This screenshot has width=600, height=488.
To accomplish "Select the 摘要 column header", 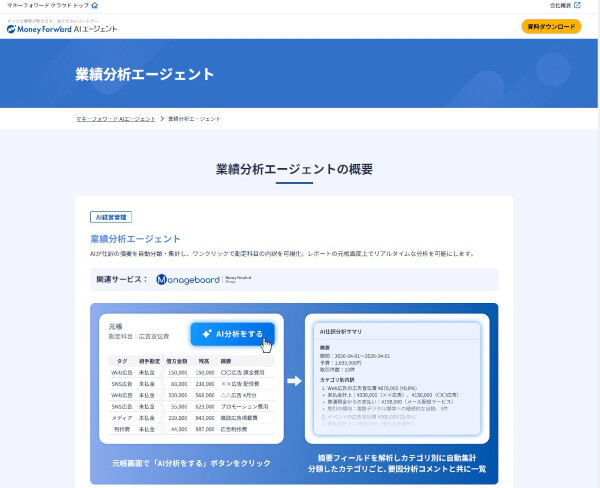I will tap(226, 361).
